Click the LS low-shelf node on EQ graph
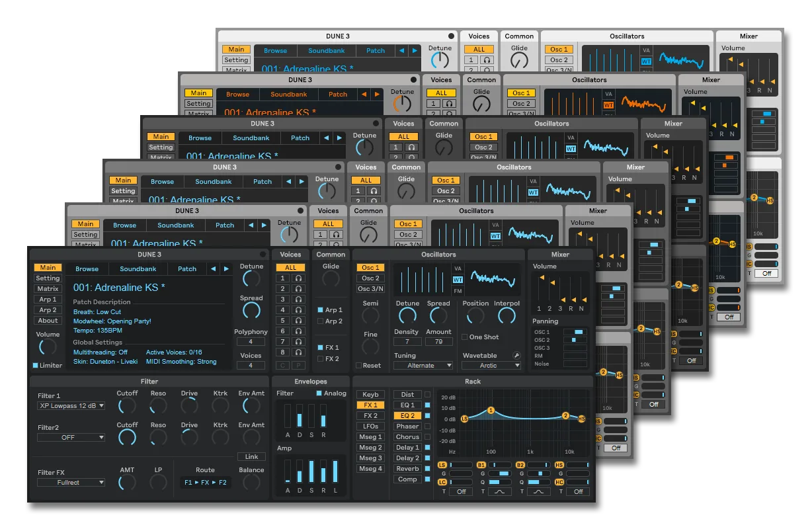Viewport: 812px width, 529px height. click(464, 419)
